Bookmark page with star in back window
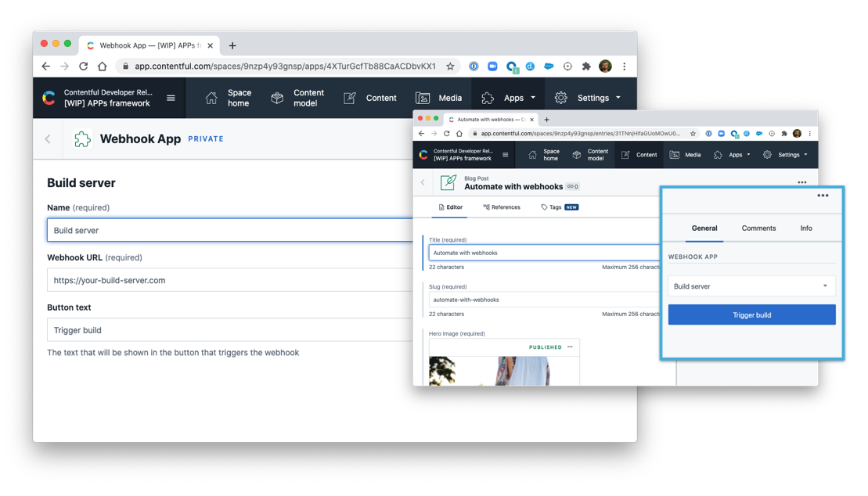868x496 pixels. [450, 66]
